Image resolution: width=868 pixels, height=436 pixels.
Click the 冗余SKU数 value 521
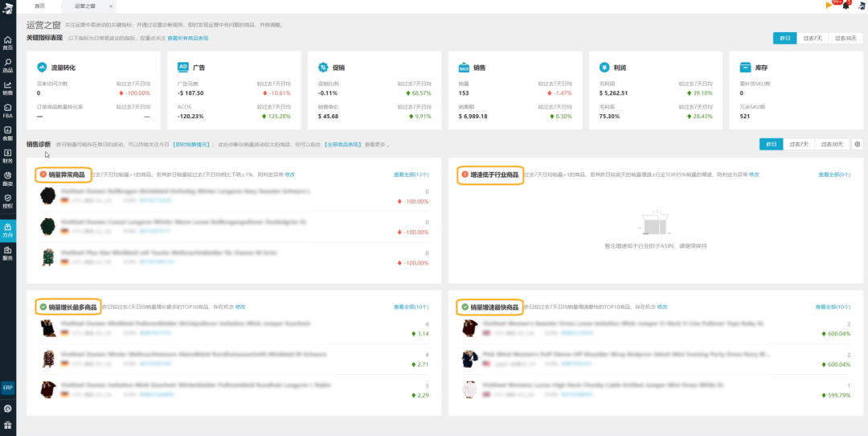[744, 117]
